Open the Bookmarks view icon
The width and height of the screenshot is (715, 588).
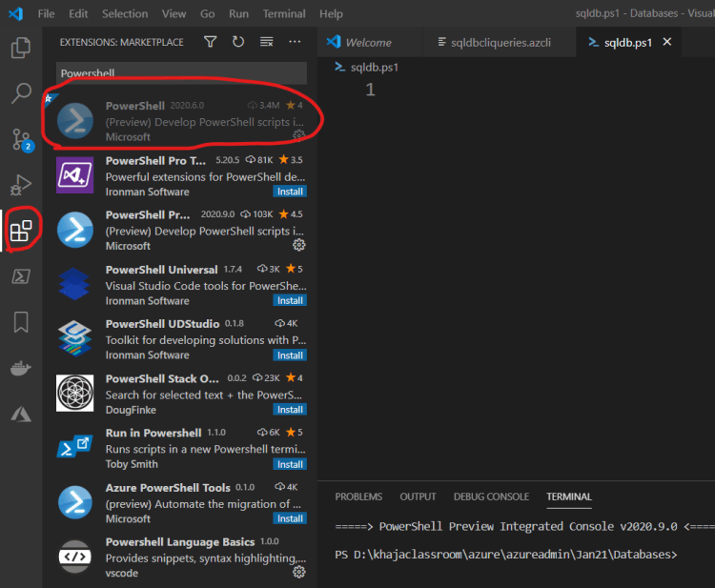(x=21, y=322)
